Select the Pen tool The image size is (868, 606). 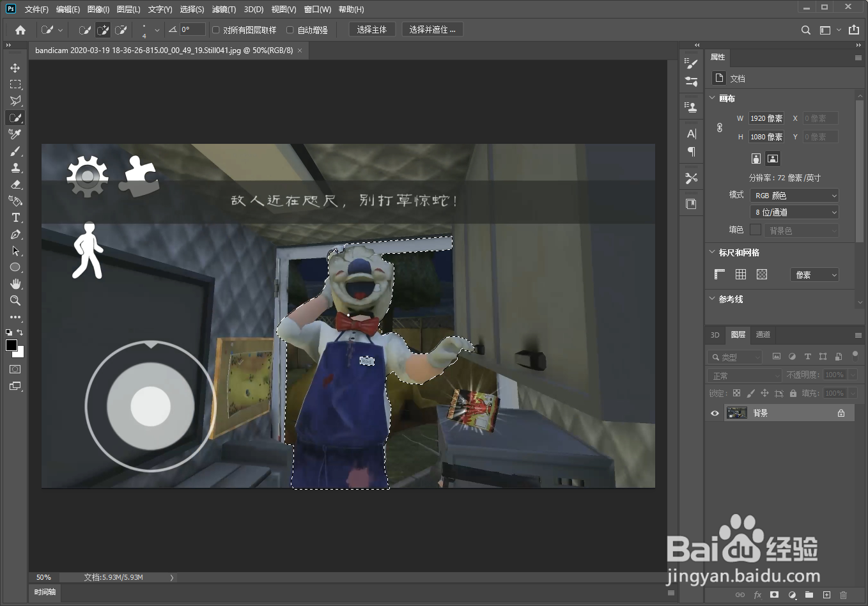click(x=15, y=234)
